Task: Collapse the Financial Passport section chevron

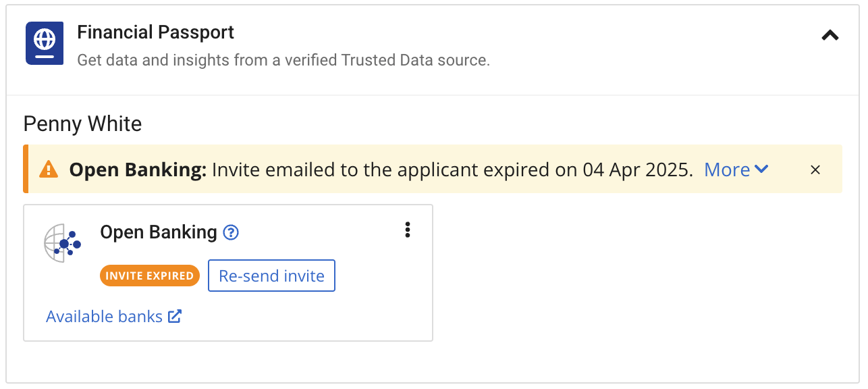Action: click(830, 36)
